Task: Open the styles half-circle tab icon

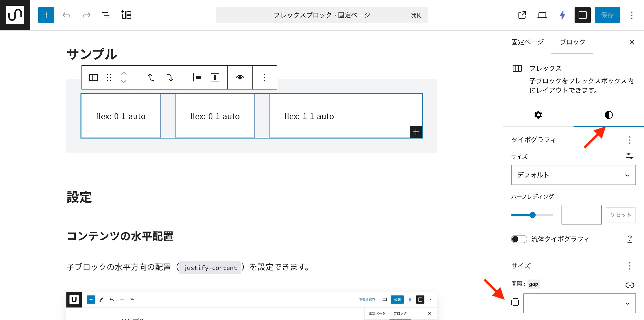Action: click(x=609, y=115)
